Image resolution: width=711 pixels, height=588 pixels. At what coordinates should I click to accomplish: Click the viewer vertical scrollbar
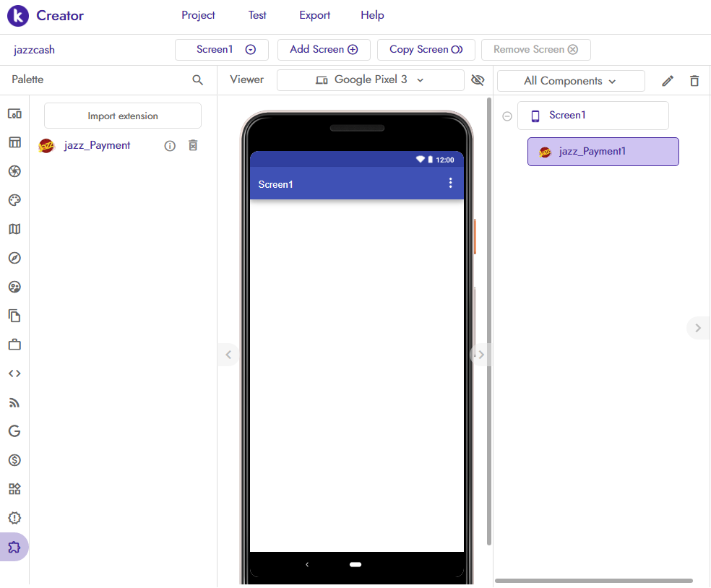click(x=488, y=321)
